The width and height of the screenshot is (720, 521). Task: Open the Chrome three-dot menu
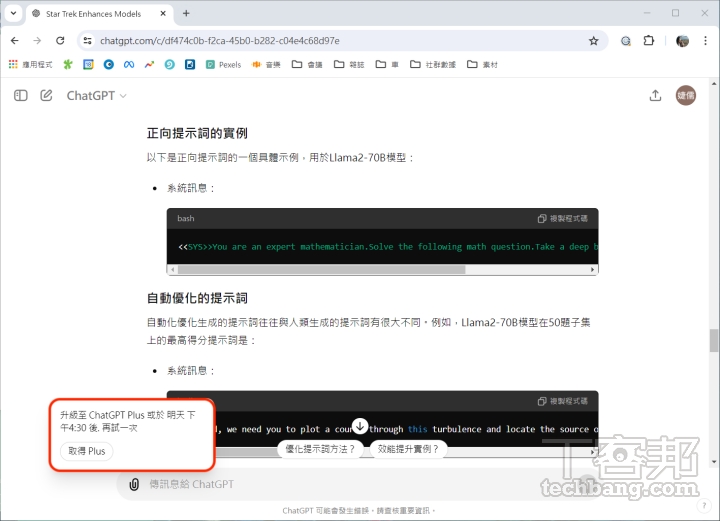[705, 41]
